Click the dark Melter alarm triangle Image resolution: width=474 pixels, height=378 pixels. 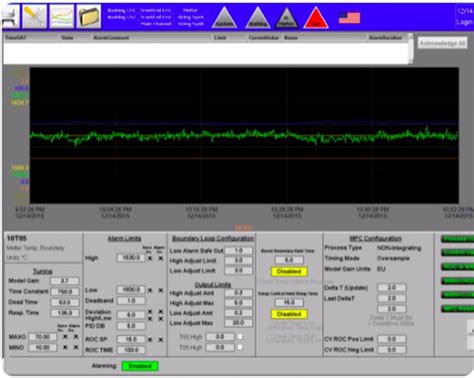(x=286, y=18)
